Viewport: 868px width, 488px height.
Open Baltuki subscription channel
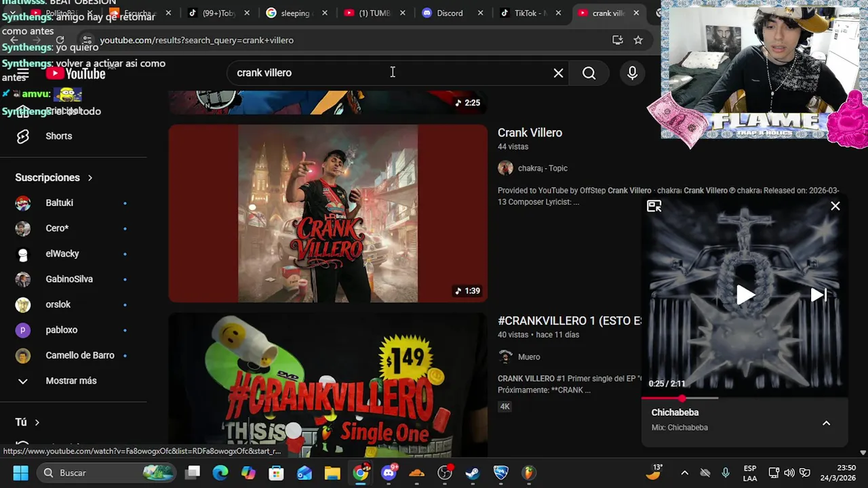tap(73, 203)
